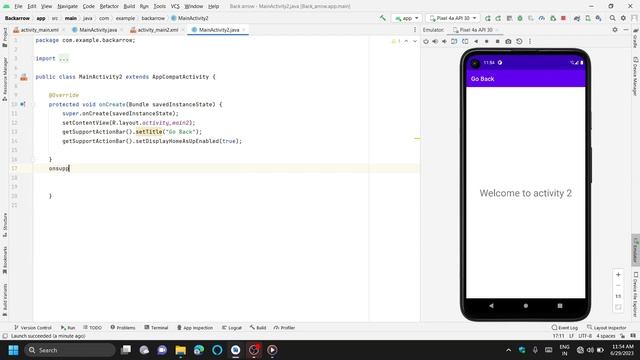The height and width of the screenshot is (360, 640).
Task: Click the green Debug bug icon
Action: (x=520, y=18)
